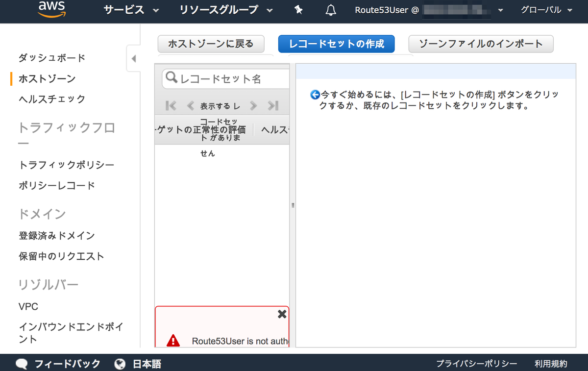
Task: Click the panel splitter handle
Action: (x=293, y=206)
